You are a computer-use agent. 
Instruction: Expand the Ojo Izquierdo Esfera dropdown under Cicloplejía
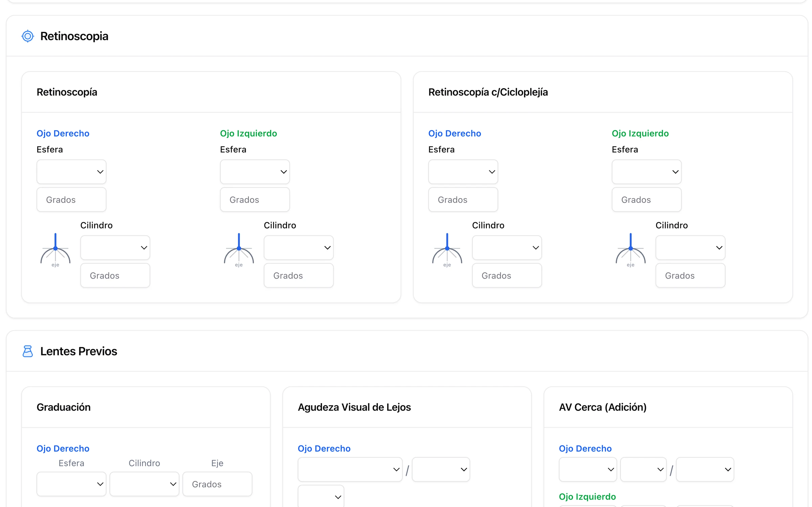pos(646,172)
